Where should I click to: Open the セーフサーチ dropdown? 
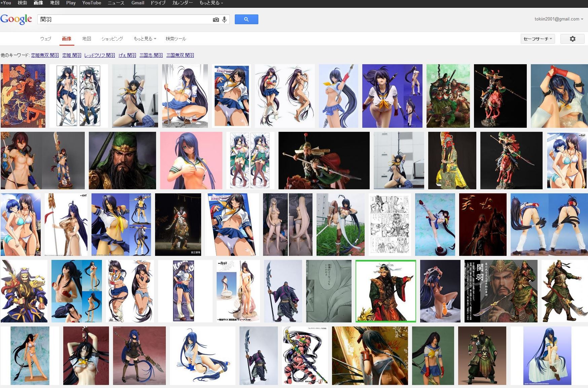tap(538, 39)
